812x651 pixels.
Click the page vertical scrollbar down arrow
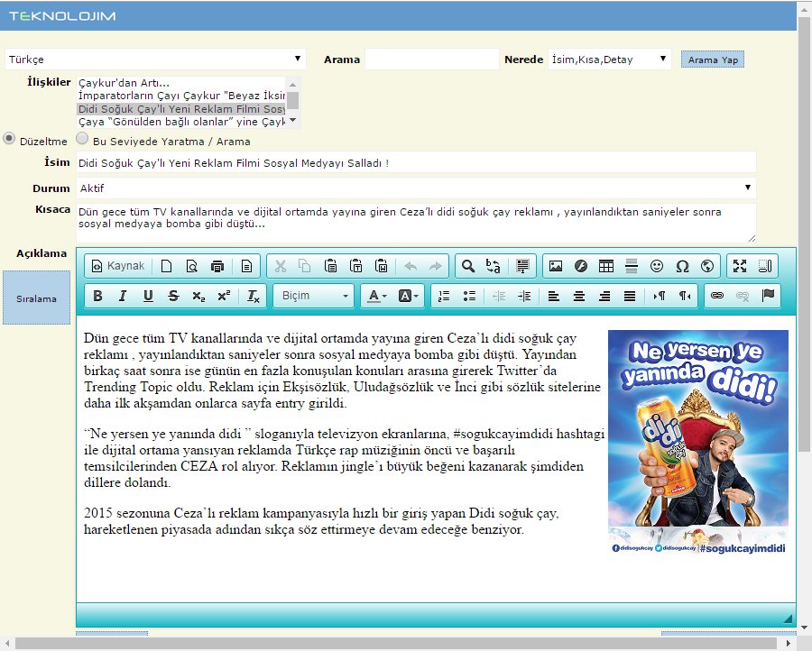pyautogui.click(x=804, y=628)
